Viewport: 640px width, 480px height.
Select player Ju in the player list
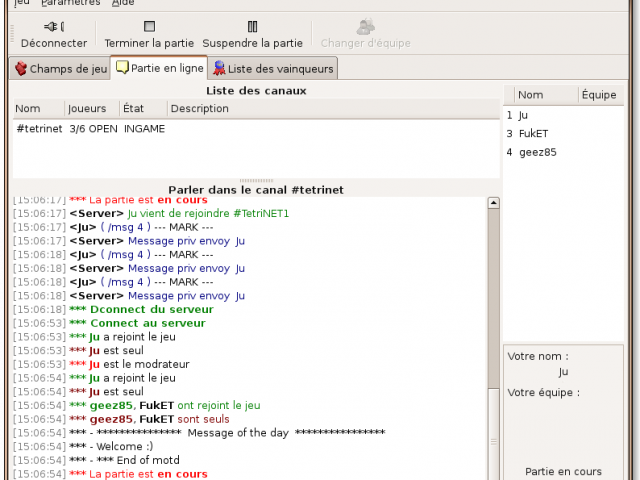pos(563,116)
